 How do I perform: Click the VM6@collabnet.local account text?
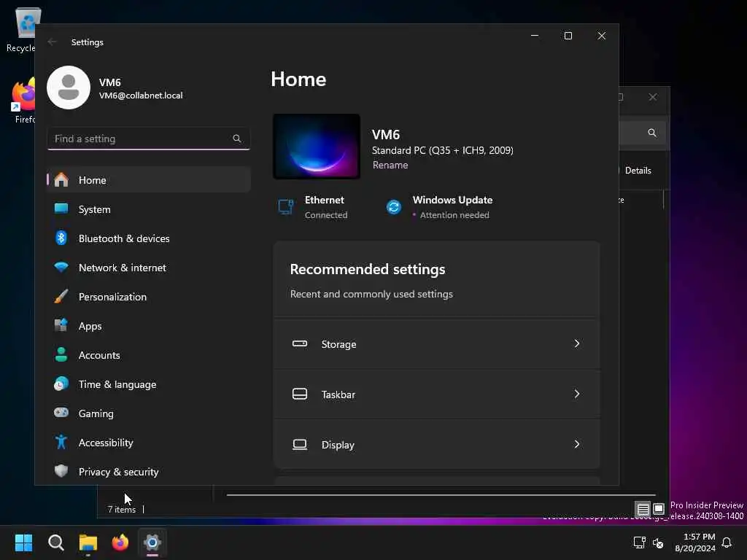pos(141,96)
